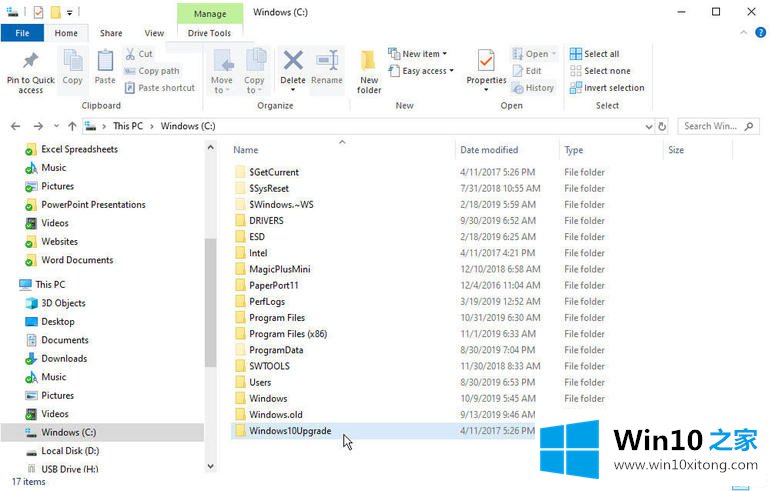Select the Program Files (x86) folder
770x491 pixels.
pos(288,334)
